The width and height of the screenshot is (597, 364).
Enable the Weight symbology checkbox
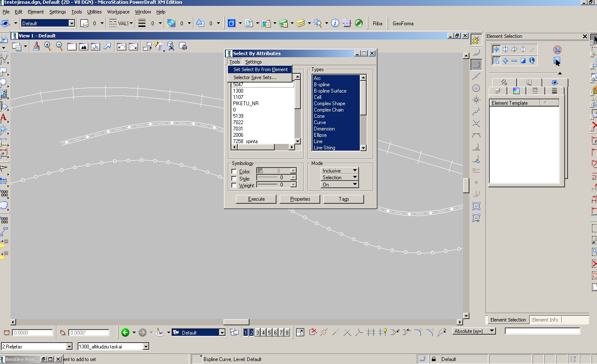pyautogui.click(x=234, y=185)
